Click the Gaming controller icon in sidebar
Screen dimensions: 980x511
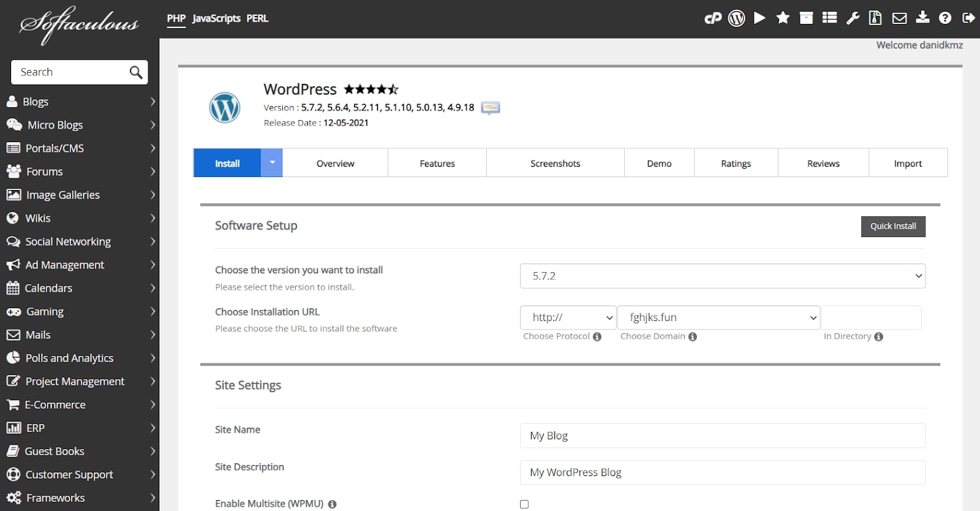tap(13, 311)
